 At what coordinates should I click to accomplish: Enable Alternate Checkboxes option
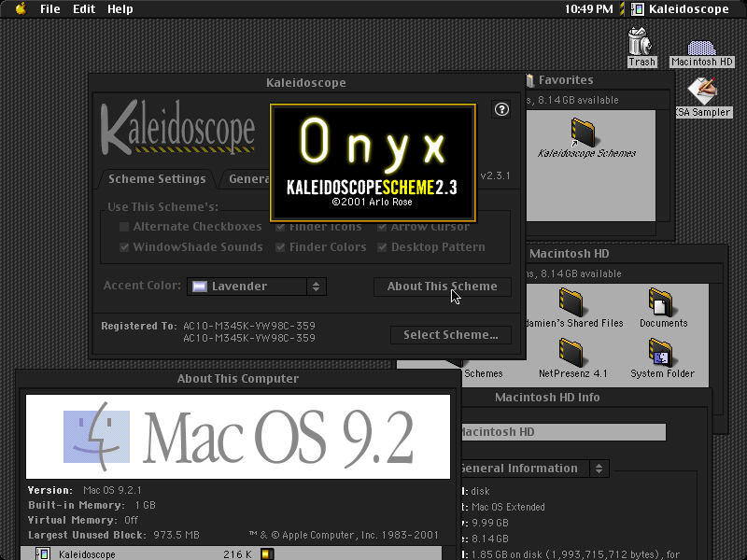tap(124, 227)
